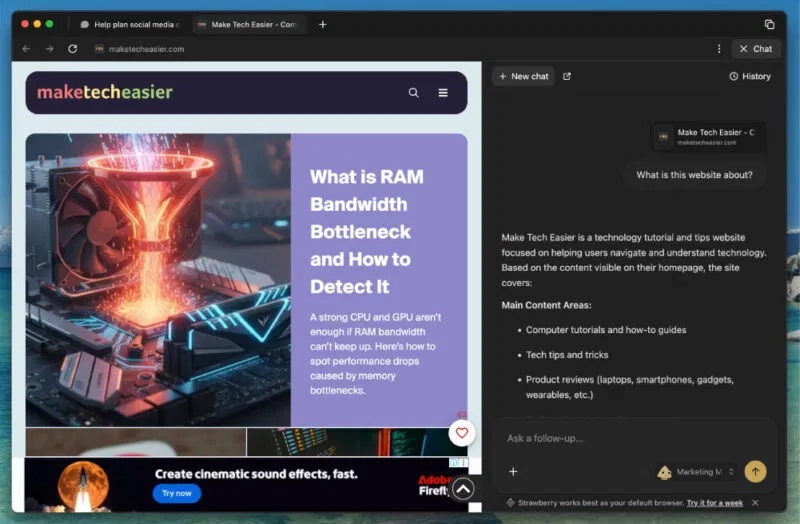
Task: Reload the current page
Action: [72, 48]
